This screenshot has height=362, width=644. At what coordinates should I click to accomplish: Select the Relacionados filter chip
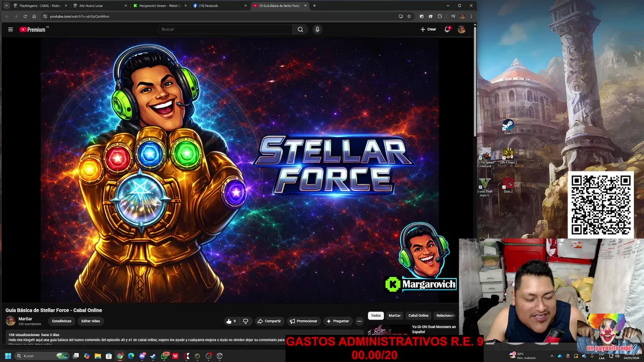click(445, 315)
